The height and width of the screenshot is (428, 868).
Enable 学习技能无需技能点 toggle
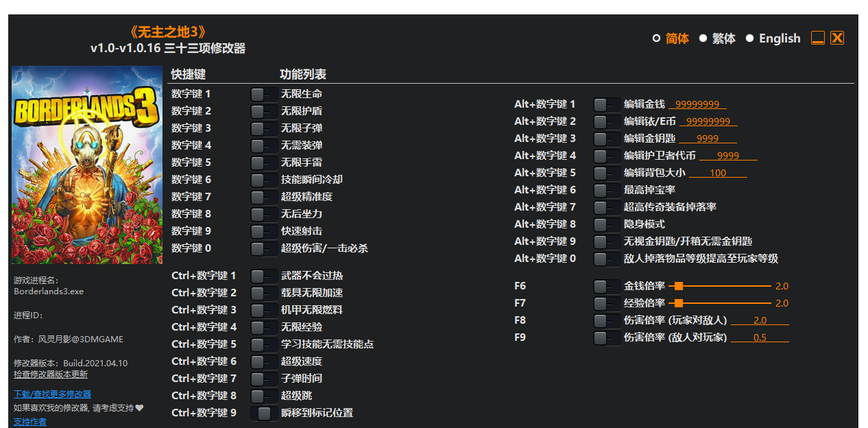click(264, 344)
